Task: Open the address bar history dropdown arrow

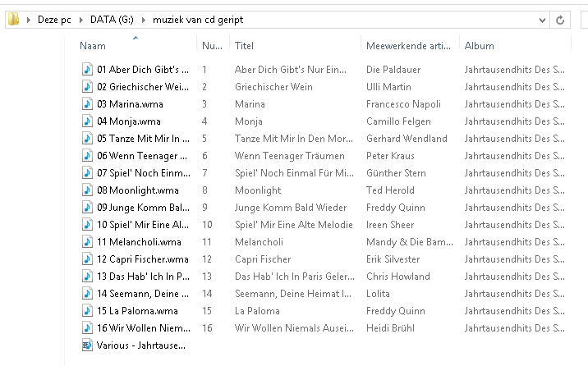Action: tap(542, 21)
